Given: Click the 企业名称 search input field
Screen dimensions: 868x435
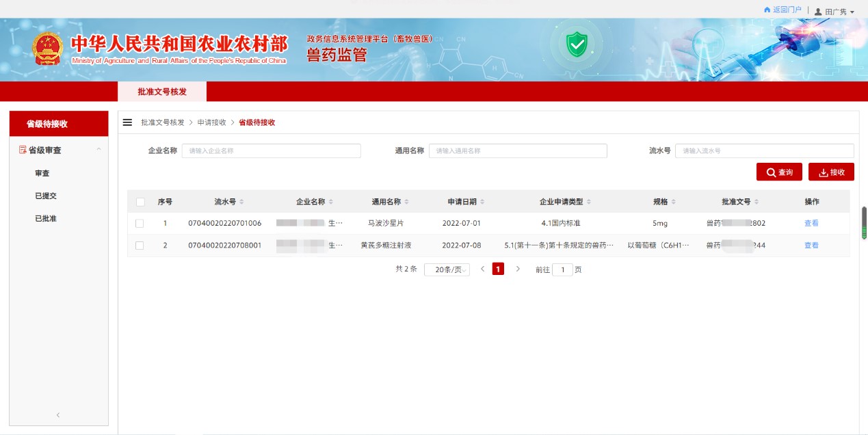Looking at the screenshot, I should [x=271, y=151].
